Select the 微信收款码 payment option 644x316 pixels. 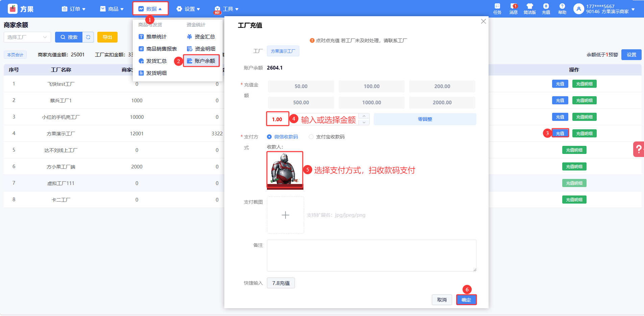pyautogui.click(x=282, y=137)
